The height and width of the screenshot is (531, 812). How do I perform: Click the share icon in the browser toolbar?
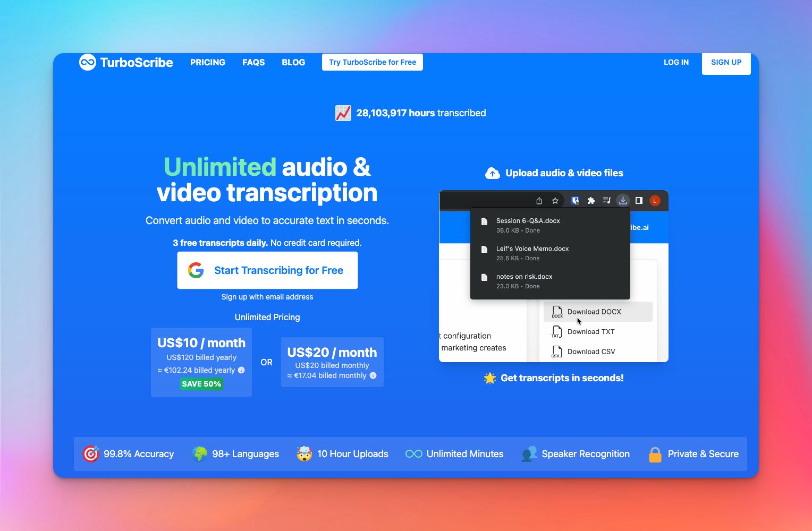pos(539,200)
